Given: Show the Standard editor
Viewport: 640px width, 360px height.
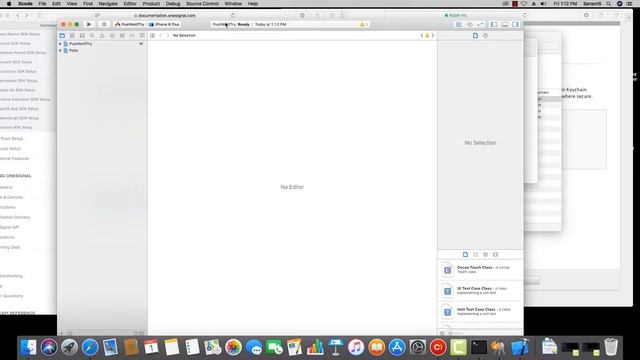Looking at the screenshot, I should [x=459, y=24].
